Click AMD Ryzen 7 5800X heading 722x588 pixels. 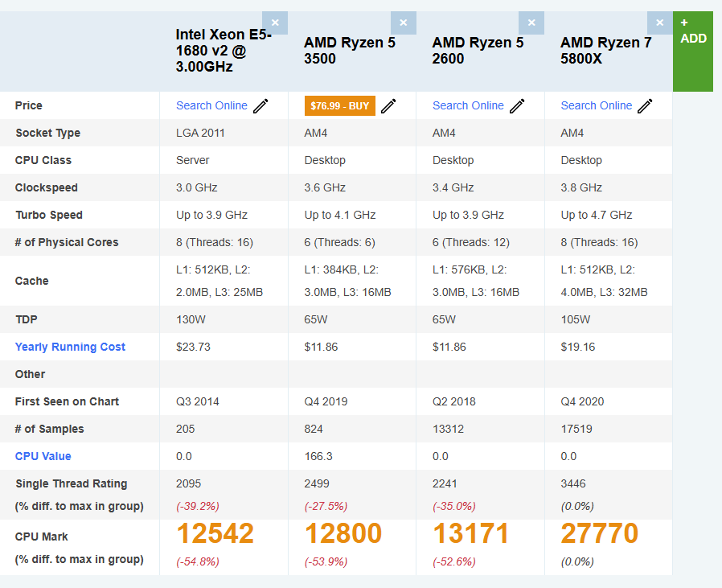606,51
